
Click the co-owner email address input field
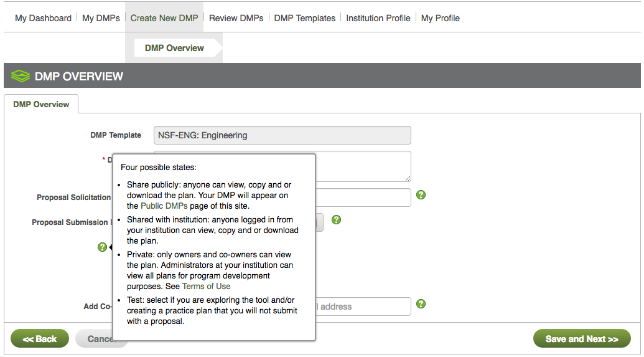tap(362, 307)
